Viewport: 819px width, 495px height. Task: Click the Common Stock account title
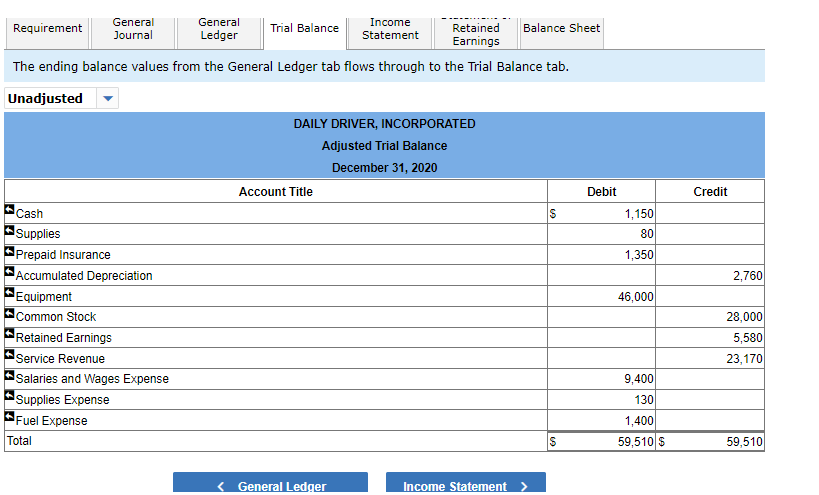56,317
